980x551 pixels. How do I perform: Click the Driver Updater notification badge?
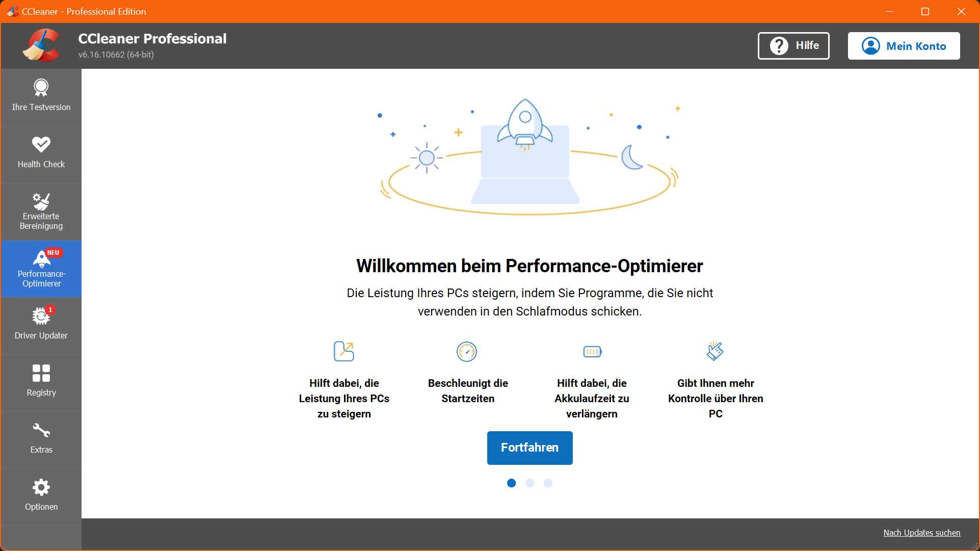[x=49, y=309]
